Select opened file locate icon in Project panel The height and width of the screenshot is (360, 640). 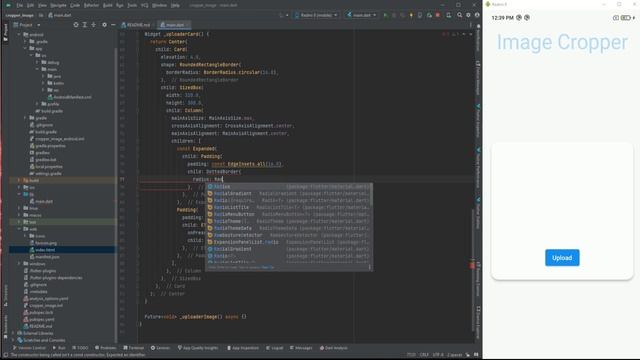tap(76, 25)
